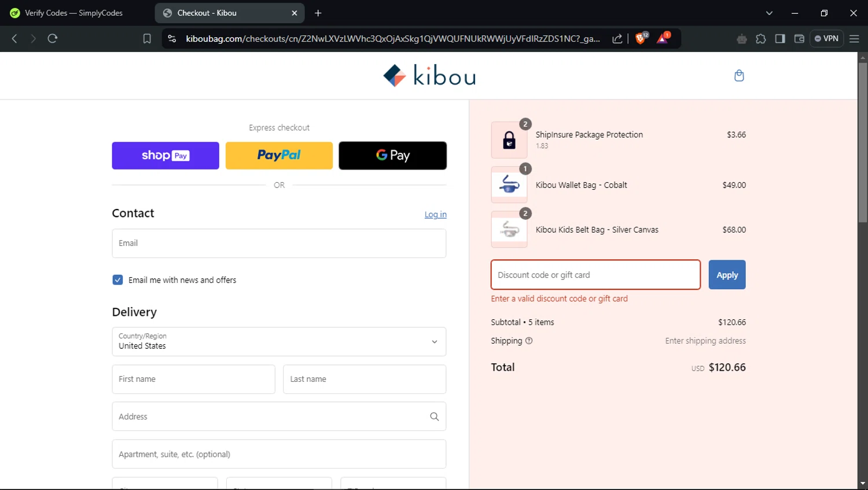Pay with PayPal button

pyautogui.click(x=279, y=156)
